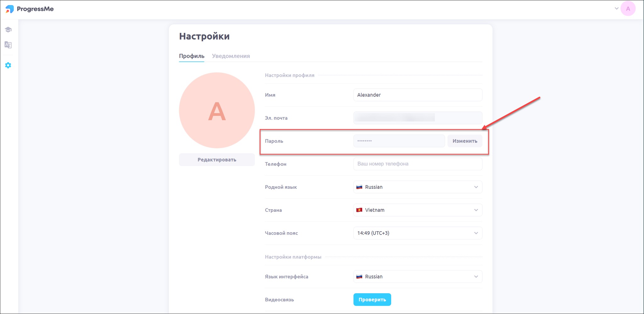644x314 pixels.
Task: Click the Имя field containing Alexander
Action: pyautogui.click(x=418, y=95)
